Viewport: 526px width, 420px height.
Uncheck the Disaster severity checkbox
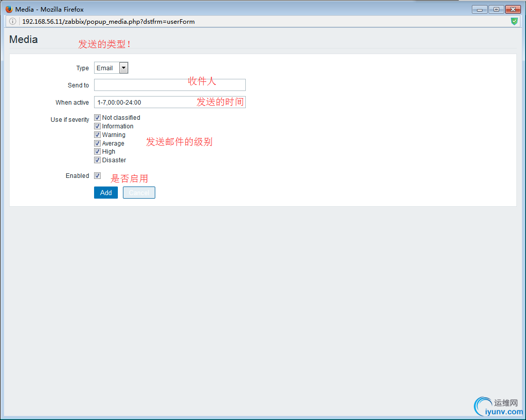(97, 160)
